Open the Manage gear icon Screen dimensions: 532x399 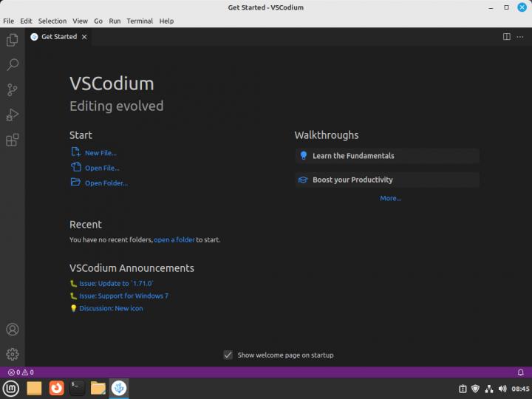point(12,355)
